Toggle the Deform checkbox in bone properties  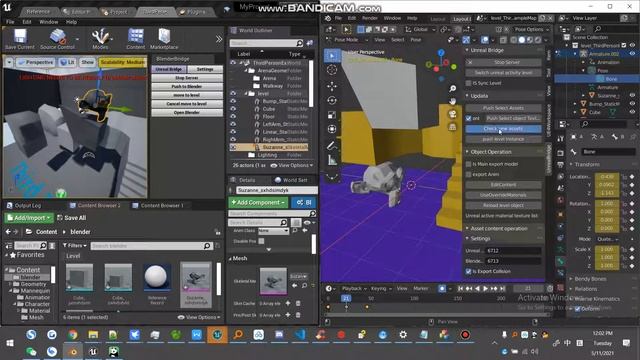pos(578,309)
